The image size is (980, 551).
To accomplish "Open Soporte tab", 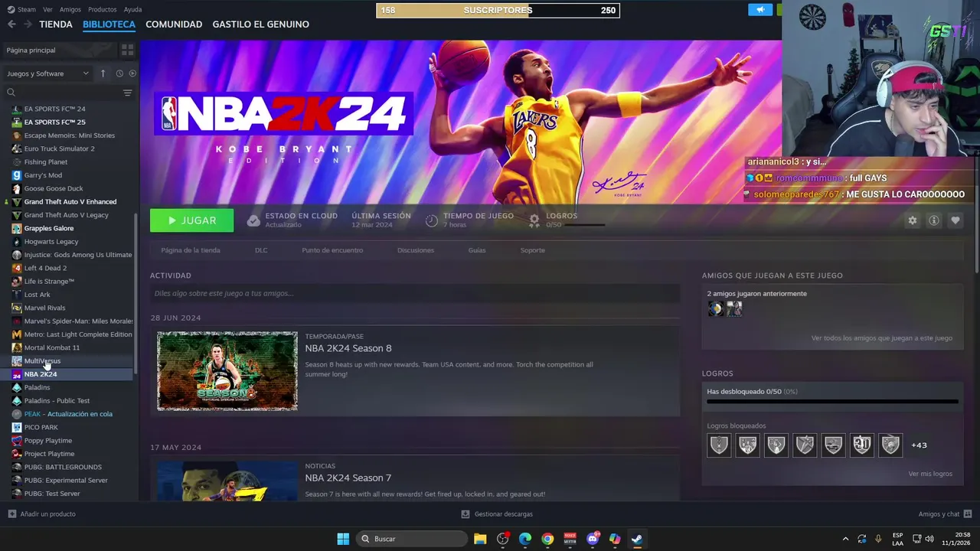I will (533, 250).
